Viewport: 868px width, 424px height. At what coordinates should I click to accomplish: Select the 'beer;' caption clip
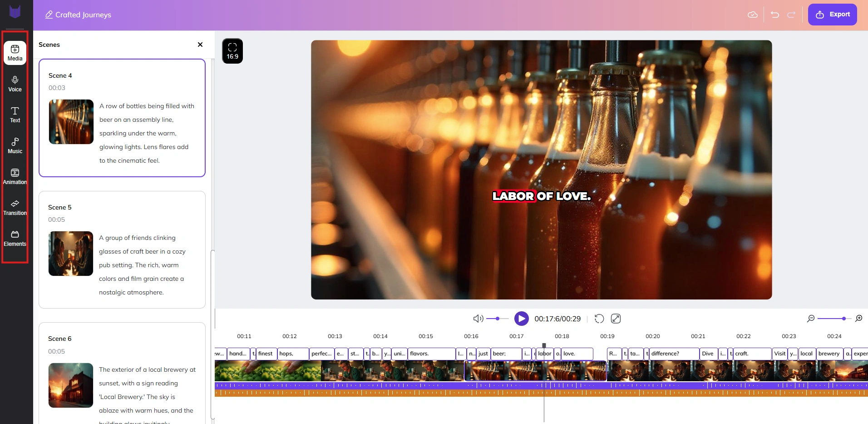(506, 354)
